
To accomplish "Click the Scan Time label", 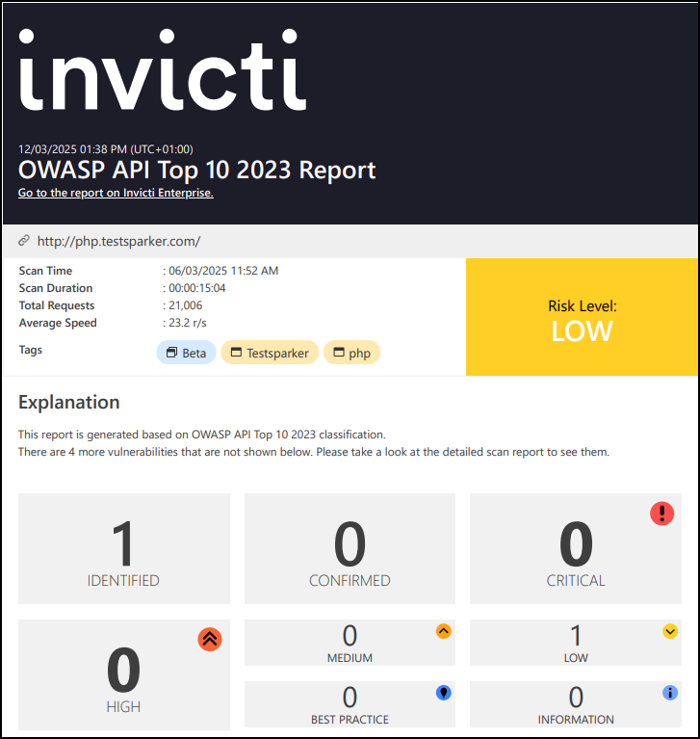I will click(x=45, y=271).
